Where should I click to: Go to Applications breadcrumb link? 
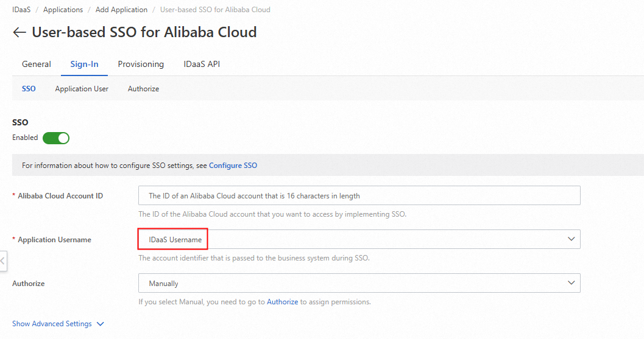coord(63,10)
